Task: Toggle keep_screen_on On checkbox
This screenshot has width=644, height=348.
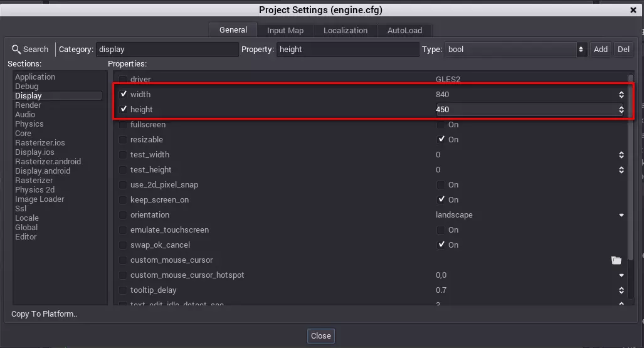Action: [441, 200]
